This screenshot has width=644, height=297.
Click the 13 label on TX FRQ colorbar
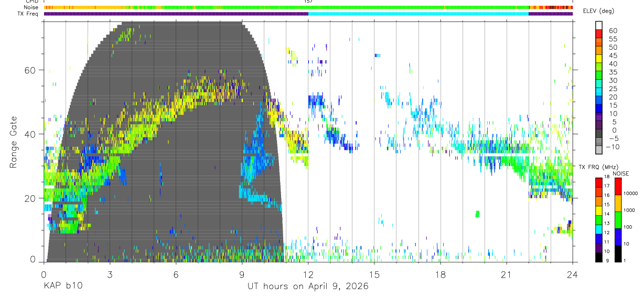[607, 224]
